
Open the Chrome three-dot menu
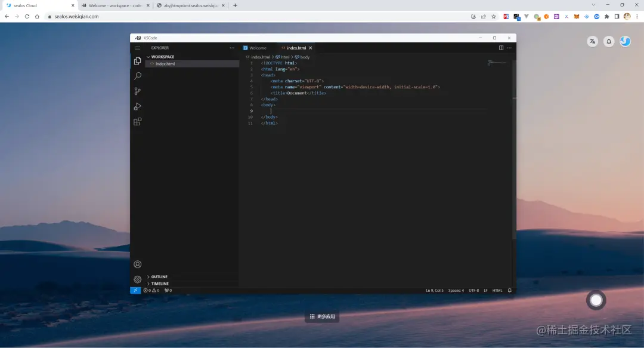tap(637, 17)
